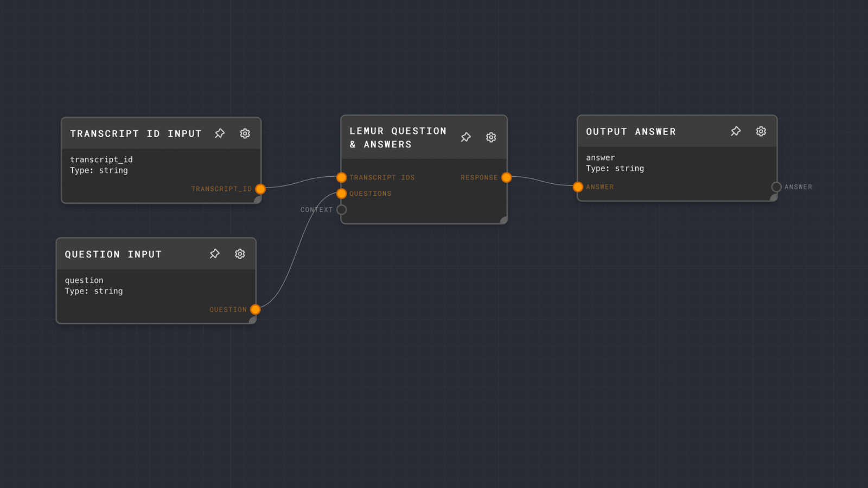Open LeMUR Question & Answers node settings
The height and width of the screenshot is (488, 868).
[491, 137]
